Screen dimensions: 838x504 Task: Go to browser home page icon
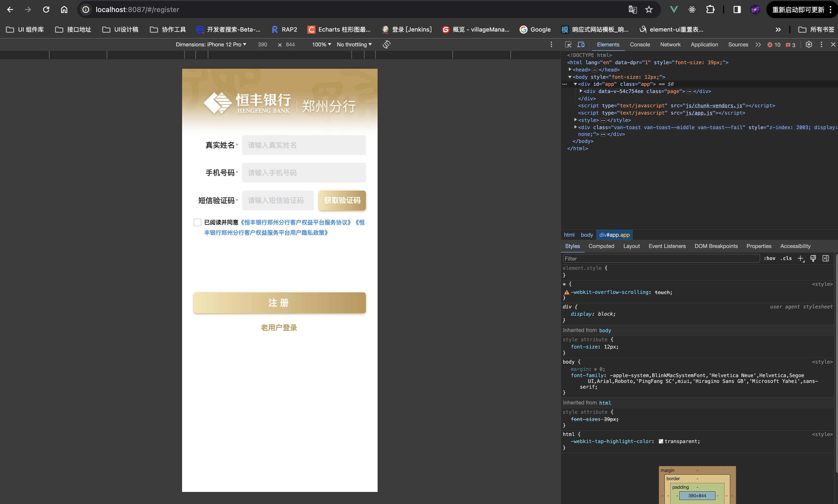pos(64,10)
